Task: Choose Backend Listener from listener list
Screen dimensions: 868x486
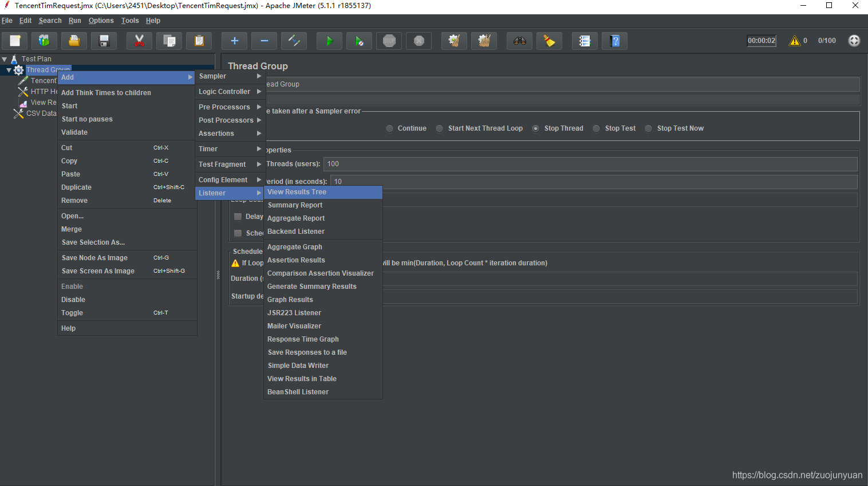Action: [x=323, y=232]
